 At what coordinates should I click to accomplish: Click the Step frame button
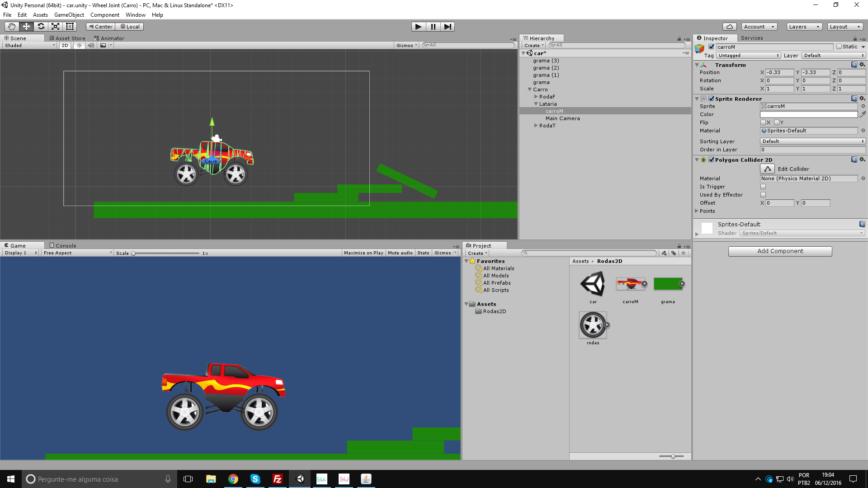tap(447, 27)
